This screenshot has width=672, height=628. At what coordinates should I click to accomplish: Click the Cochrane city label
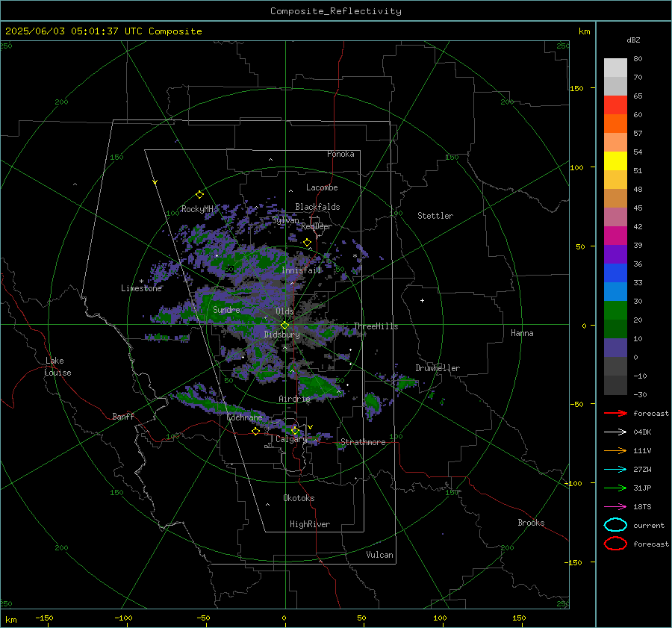click(x=244, y=417)
